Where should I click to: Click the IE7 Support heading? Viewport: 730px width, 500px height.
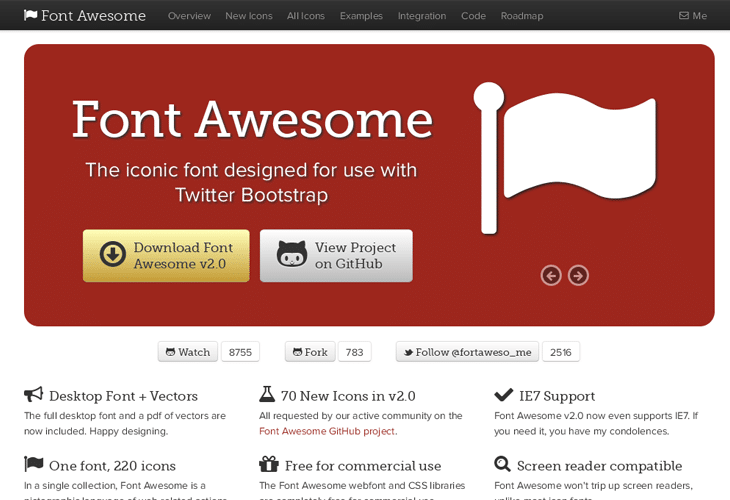point(557,396)
